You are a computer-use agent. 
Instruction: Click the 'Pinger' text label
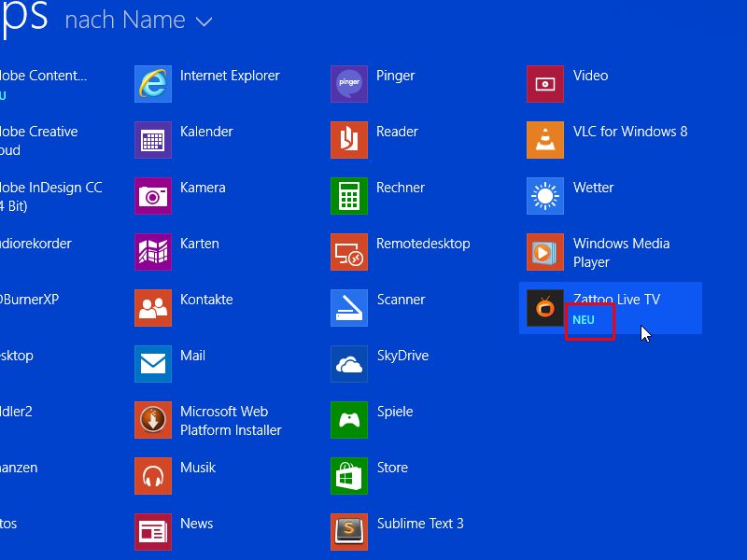click(x=395, y=76)
